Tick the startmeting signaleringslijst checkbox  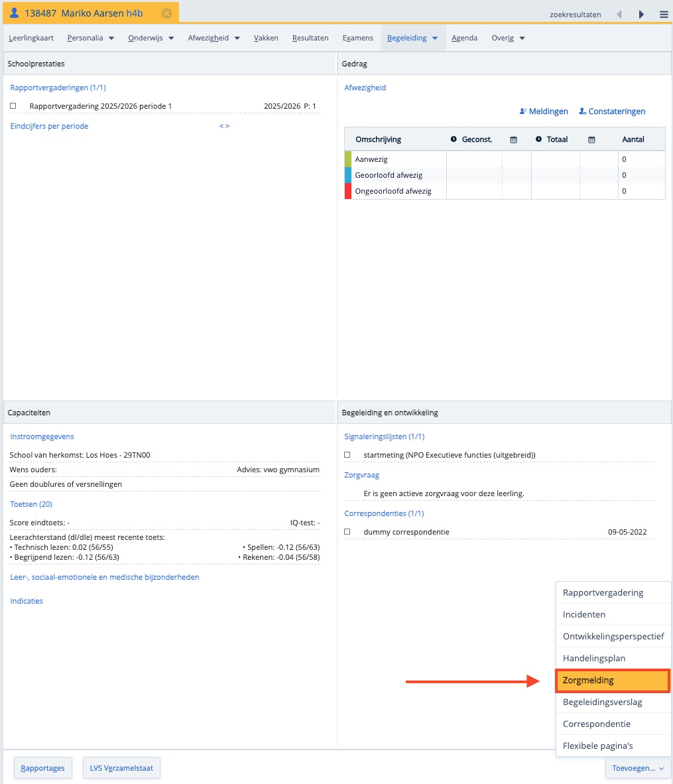347,455
